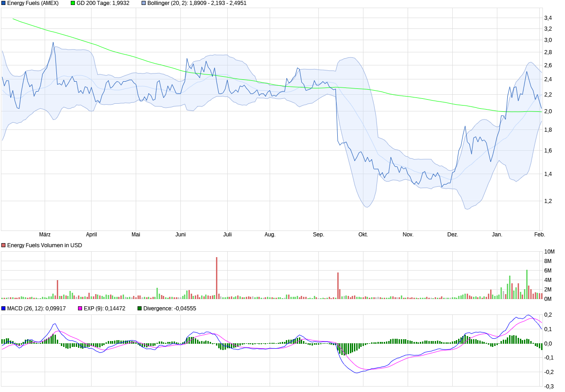Click the Bollinger legend color square
565x392 pixels.
pos(144,3)
